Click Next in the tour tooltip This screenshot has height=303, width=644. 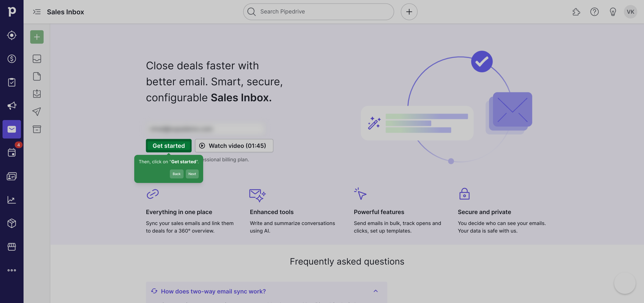pos(192,174)
